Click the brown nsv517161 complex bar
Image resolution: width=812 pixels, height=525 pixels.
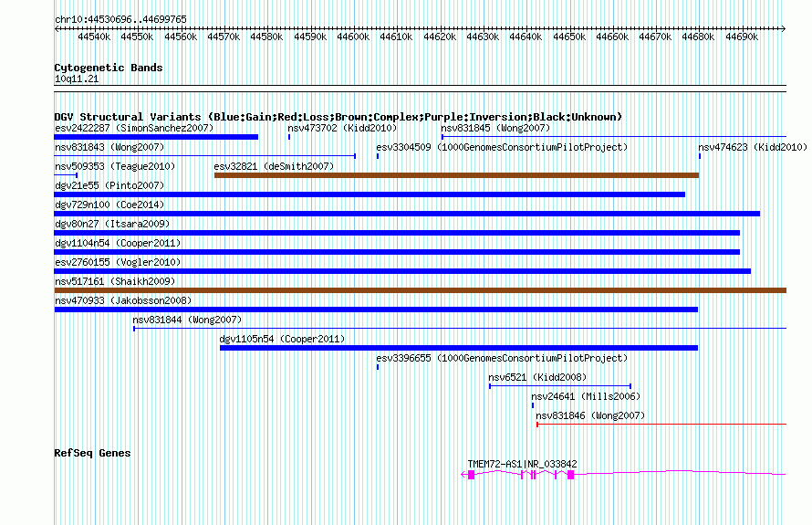pyautogui.click(x=420, y=290)
